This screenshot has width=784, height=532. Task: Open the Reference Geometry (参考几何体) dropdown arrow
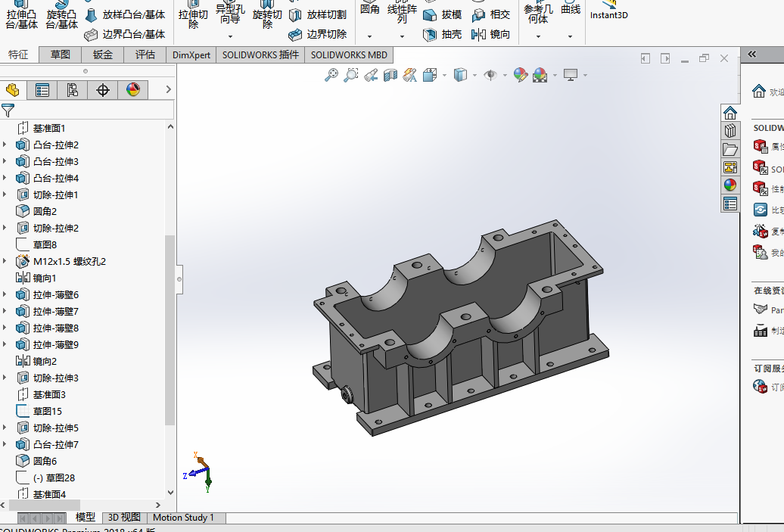coord(538,36)
